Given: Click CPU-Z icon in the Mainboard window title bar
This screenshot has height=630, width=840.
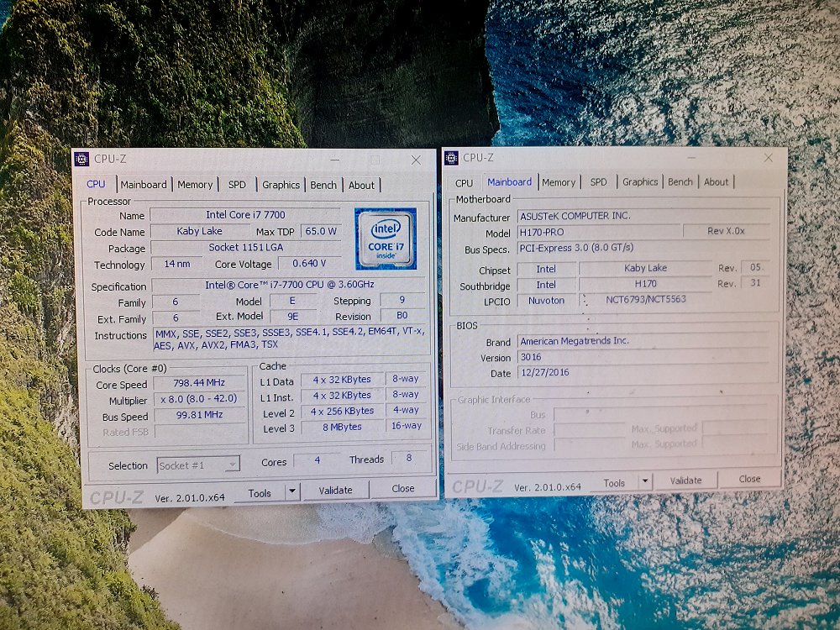Looking at the screenshot, I should (451, 157).
